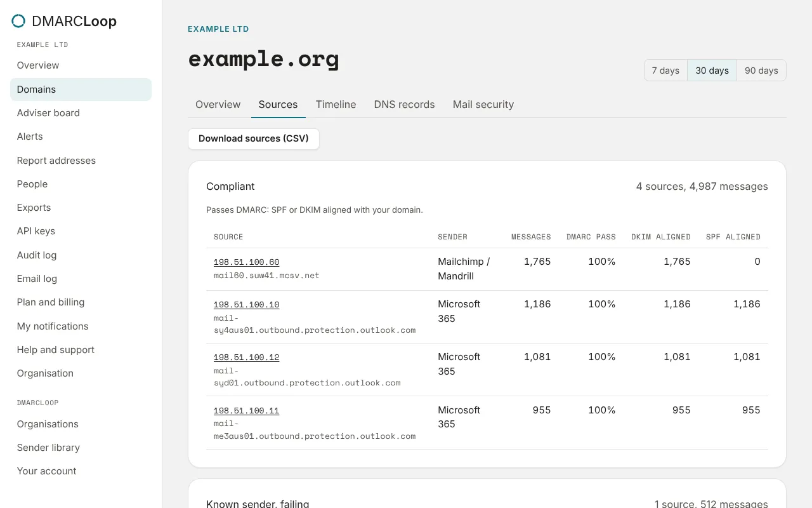Open the DNS records tab
The height and width of the screenshot is (508, 812).
coord(405,105)
